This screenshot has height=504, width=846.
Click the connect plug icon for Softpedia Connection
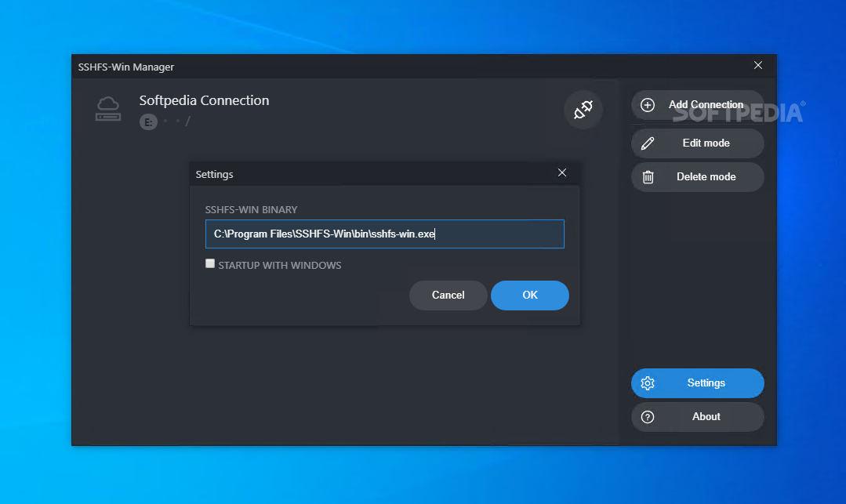point(583,110)
